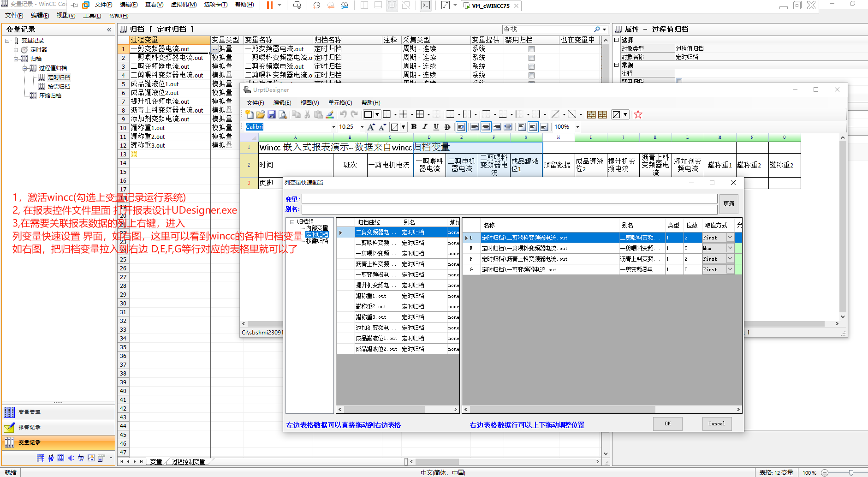Open the 100% zoom level dropdown
Viewport: 868px width, 477px height.
pos(577,127)
